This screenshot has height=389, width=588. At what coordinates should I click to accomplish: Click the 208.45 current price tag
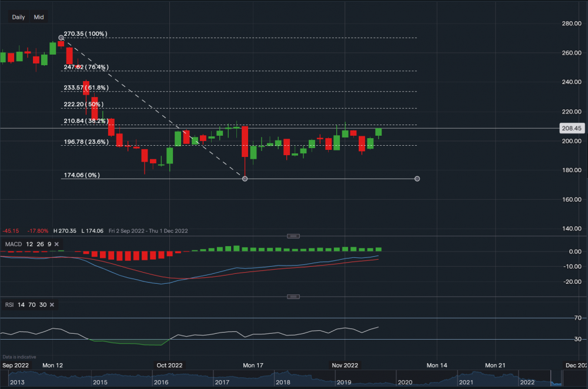(x=571, y=128)
